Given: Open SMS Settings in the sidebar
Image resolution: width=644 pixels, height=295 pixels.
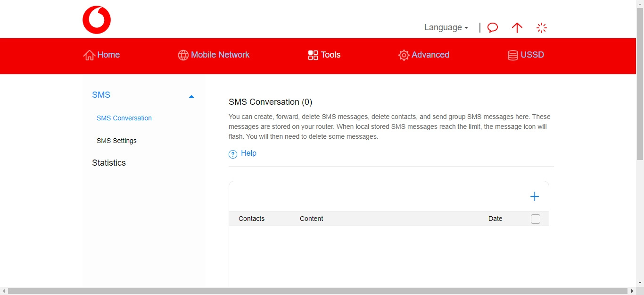Looking at the screenshot, I should (116, 141).
